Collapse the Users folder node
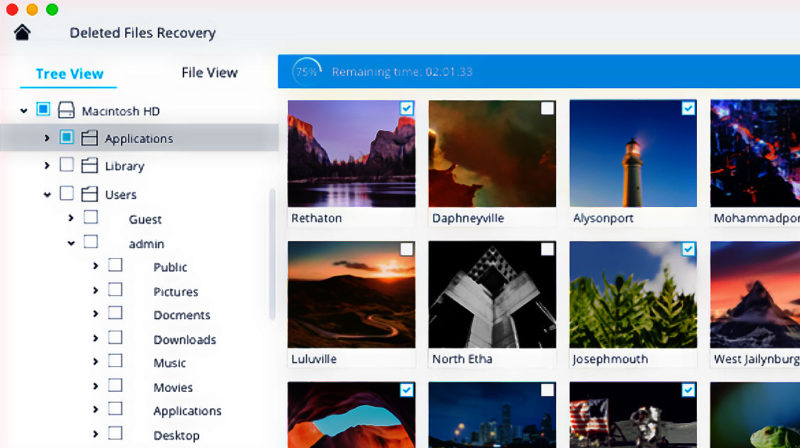 pyautogui.click(x=47, y=194)
